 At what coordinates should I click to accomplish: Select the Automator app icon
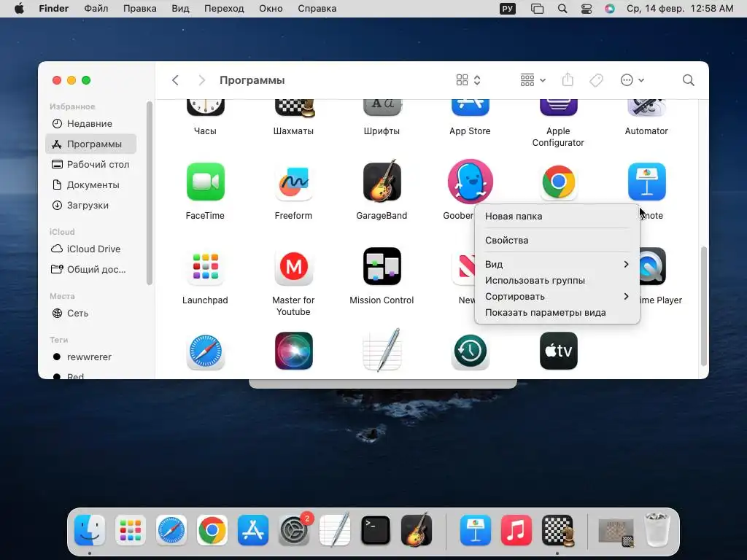(x=646, y=108)
